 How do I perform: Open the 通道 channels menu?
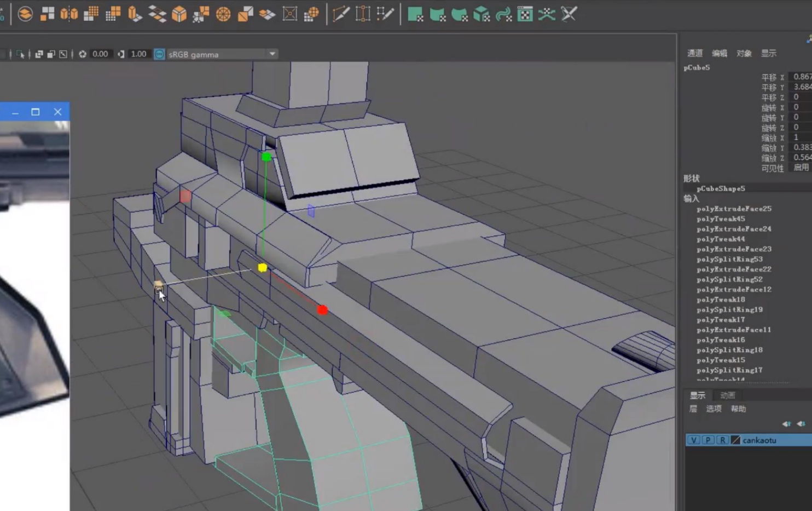pyautogui.click(x=694, y=53)
